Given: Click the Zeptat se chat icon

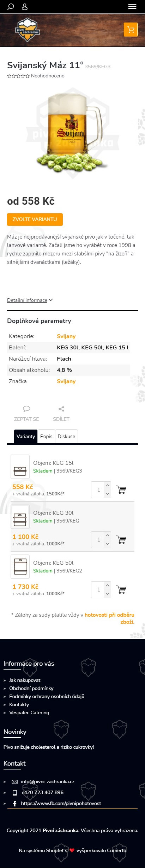Looking at the screenshot, I should [x=26, y=409].
